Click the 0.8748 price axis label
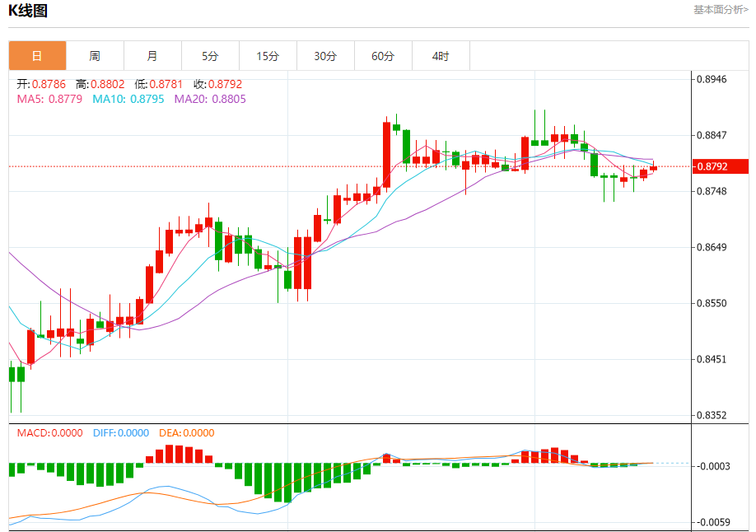The image size is (756, 532). tap(712, 192)
